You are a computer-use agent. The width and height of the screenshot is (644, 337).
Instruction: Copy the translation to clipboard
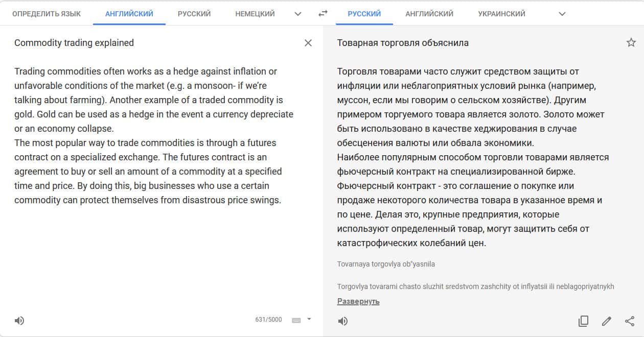click(x=583, y=321)
